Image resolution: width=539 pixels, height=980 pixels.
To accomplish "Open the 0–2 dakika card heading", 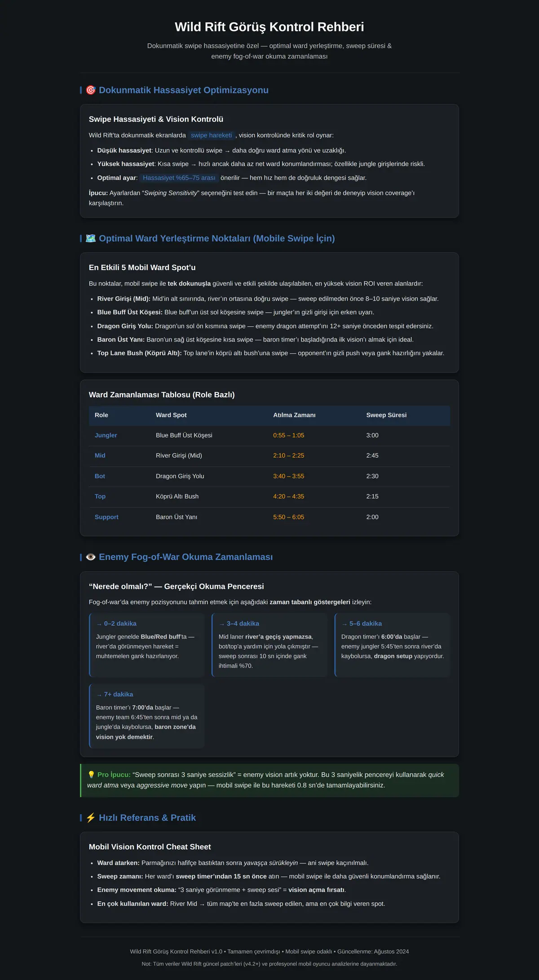I will pyautogui.click(x=116, y=624).
